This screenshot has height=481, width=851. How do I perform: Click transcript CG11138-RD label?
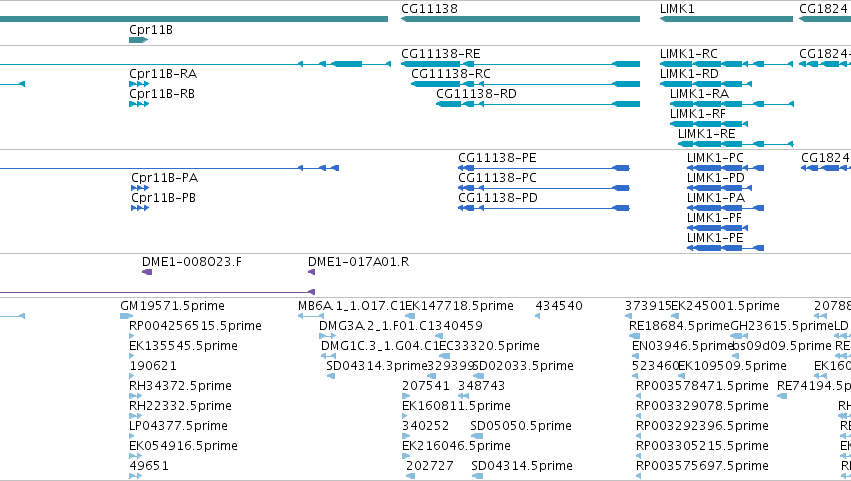tap(477, 94)
